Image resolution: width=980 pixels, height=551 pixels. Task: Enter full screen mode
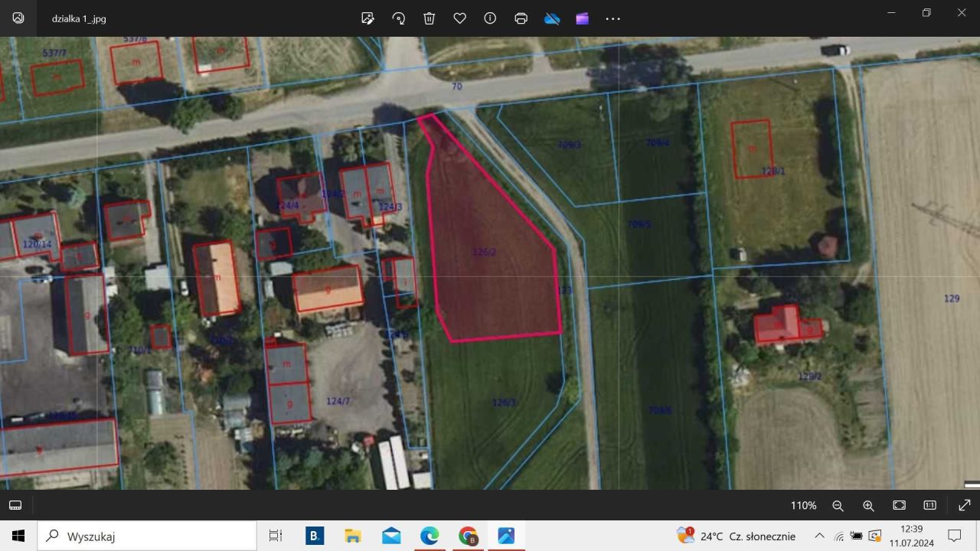(965, 505)
